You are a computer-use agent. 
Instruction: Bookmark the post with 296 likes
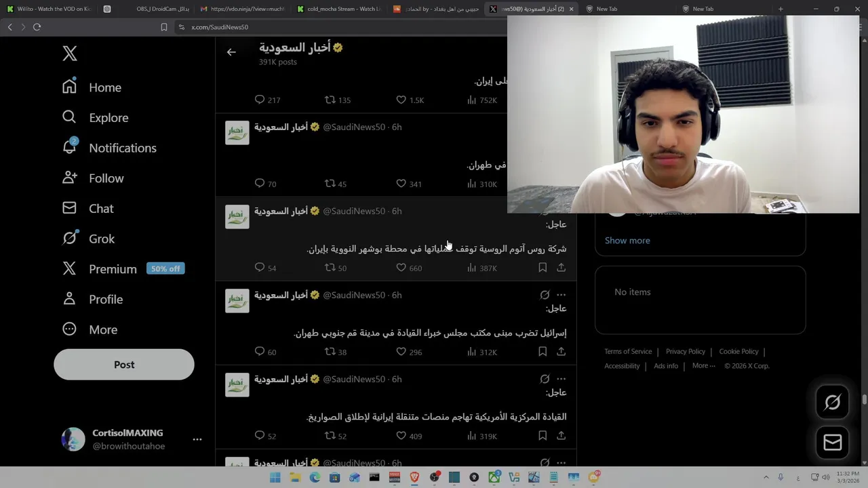pos(542,352)
